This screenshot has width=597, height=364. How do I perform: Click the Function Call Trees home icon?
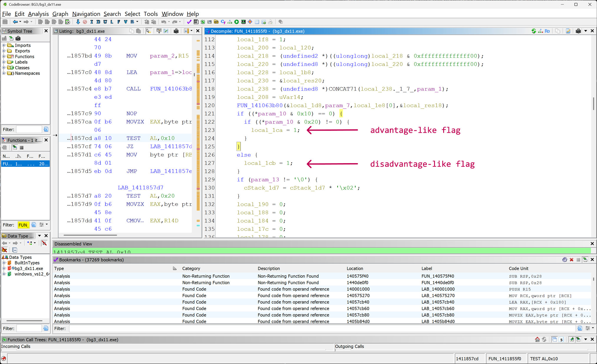click(537, 340)
